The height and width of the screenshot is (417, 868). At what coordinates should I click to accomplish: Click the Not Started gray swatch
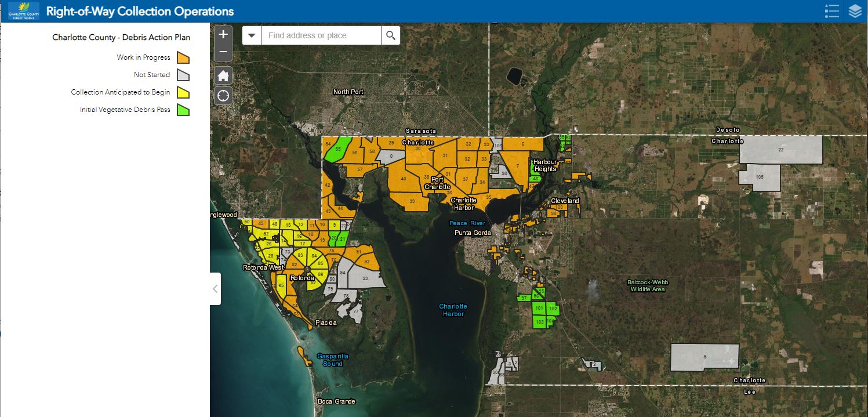[x=183, y=75]
